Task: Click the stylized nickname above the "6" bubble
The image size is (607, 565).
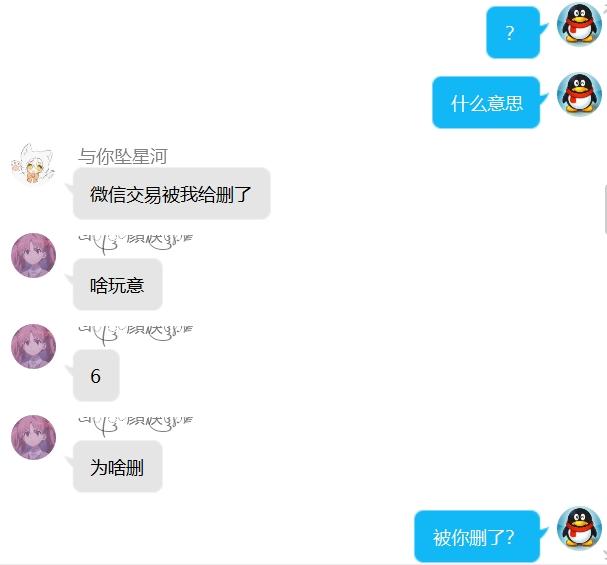Action: tap(135, 335)
